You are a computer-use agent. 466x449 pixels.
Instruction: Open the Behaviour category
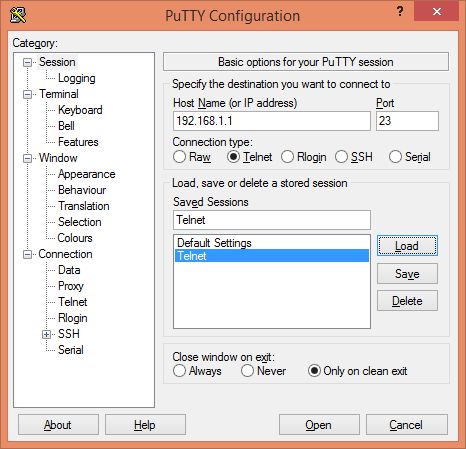82,190
